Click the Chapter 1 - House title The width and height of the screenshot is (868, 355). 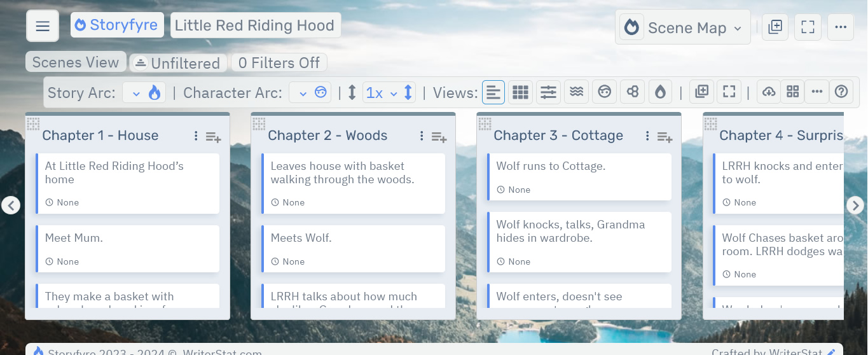[100, 136]
